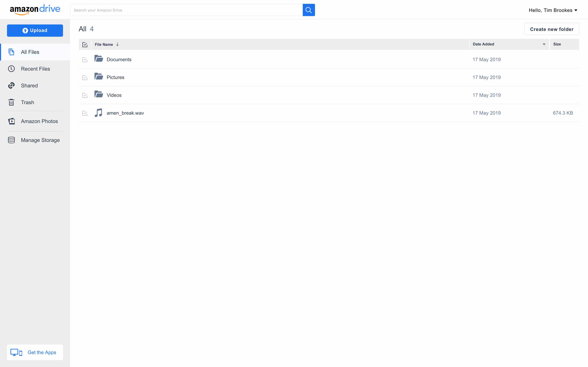Screen dimensions: 588x367
Task: Click the music note icon beside amen_break.wav
Action: pos(98,113)
